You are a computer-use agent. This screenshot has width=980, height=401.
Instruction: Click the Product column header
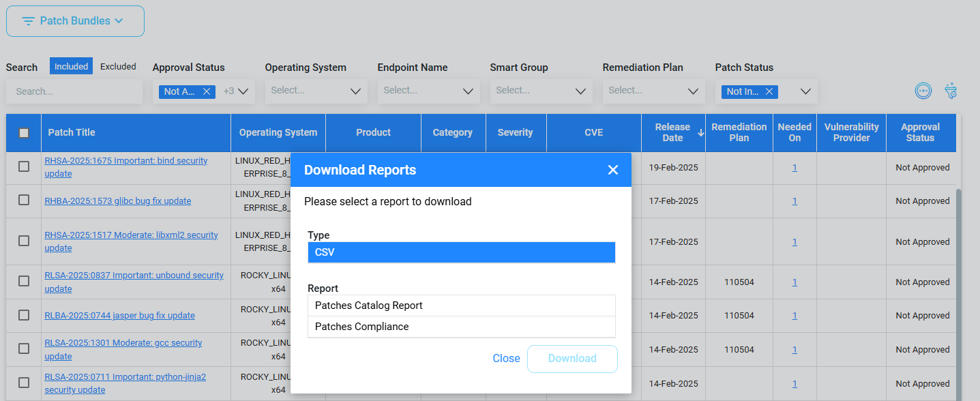[x=374, y=132]
